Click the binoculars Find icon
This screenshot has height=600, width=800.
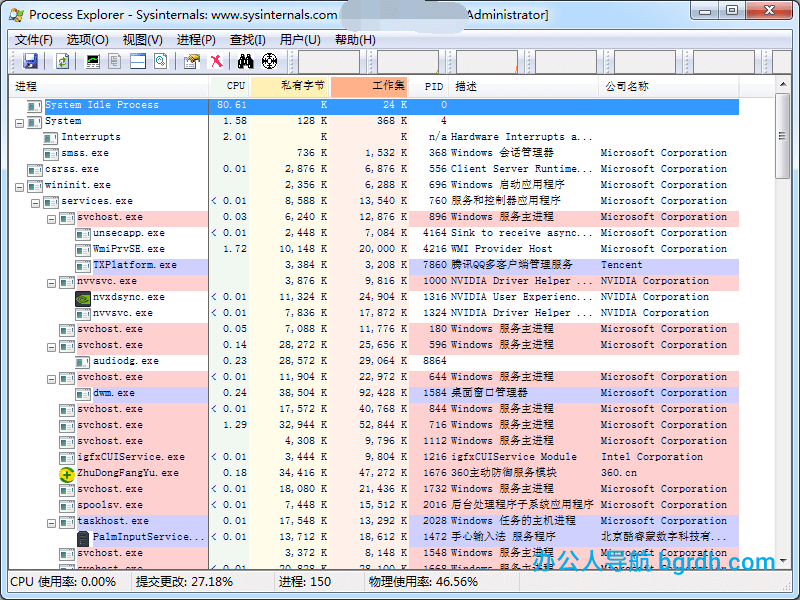pyautogui.click(x=246, y=62)
